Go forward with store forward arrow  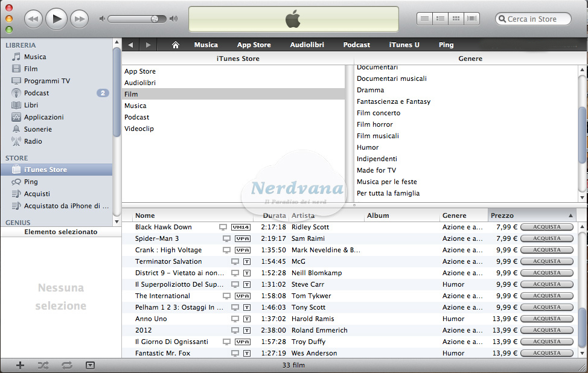(148, 45)
